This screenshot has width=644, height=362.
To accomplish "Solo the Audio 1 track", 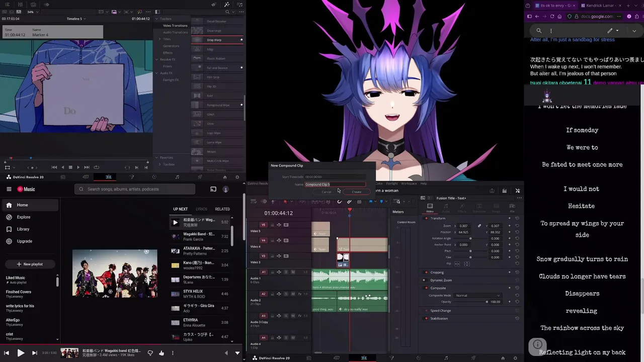I will point(286,272).
